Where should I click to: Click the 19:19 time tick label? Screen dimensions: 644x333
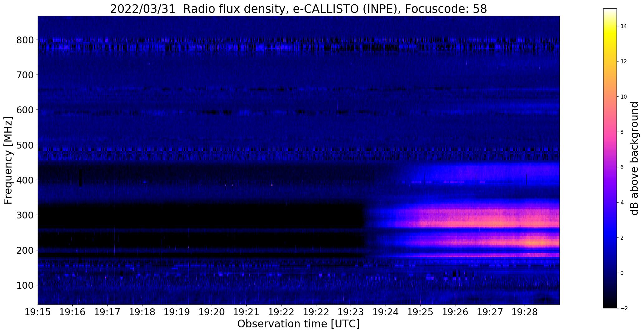click(x=177, y=312)
